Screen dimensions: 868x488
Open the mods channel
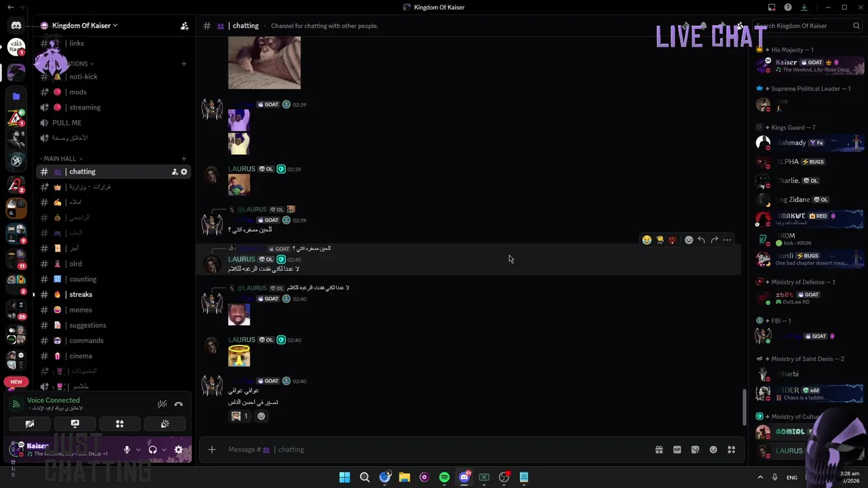coord(114,92)
